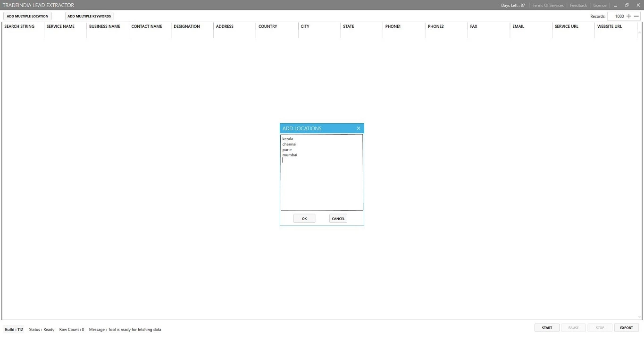The height and width of the screenshot is (340, 644).
Task: Open the Feedback link
Action: pyautogui.click(x=578, y=5)
